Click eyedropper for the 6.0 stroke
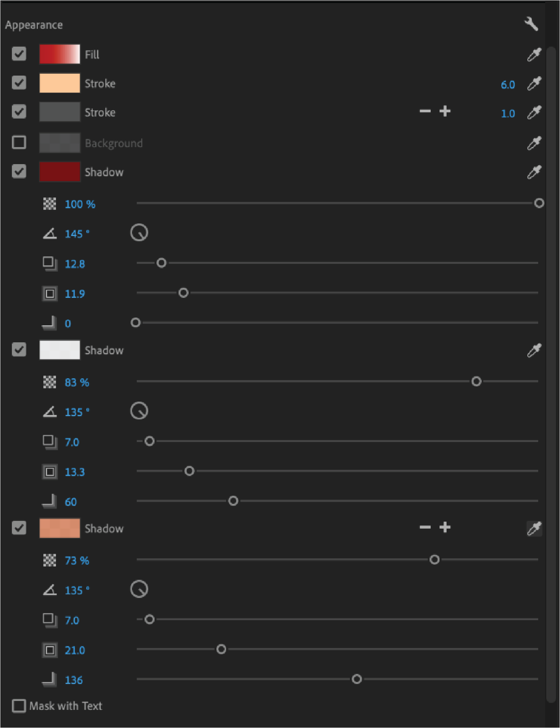560x728 pixels. click(534, 84)
